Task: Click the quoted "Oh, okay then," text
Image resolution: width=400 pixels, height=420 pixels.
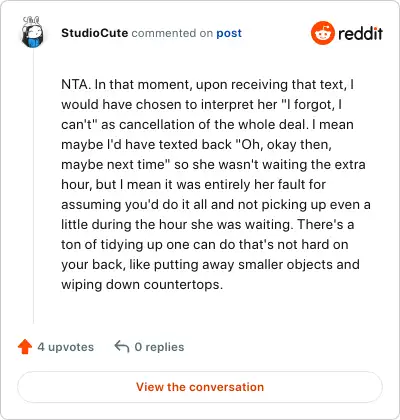Action: 284,144
